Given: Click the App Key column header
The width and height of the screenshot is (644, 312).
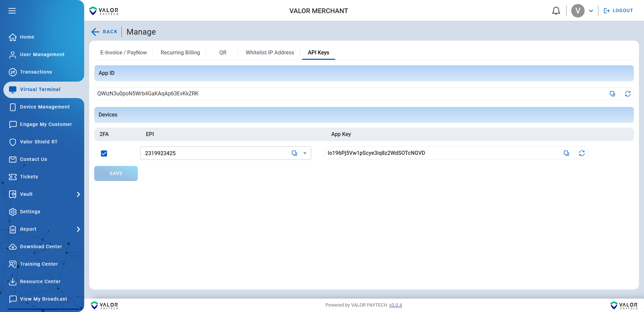Looking at the screenshot, I should 341,134.
